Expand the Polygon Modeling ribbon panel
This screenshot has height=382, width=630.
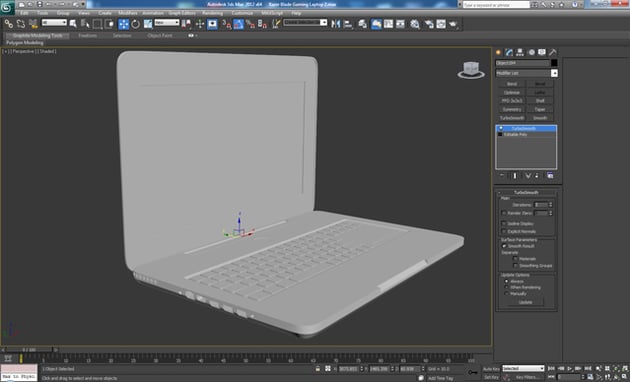click(25, 43)
